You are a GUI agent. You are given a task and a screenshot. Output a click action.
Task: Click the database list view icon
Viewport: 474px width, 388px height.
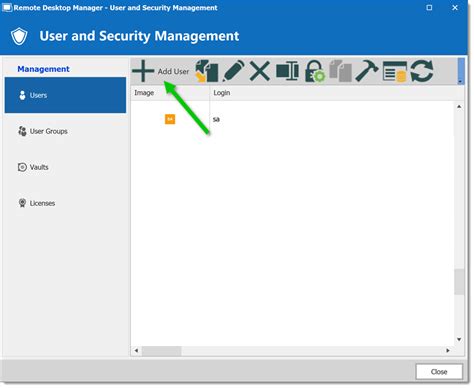coord(395,71)
